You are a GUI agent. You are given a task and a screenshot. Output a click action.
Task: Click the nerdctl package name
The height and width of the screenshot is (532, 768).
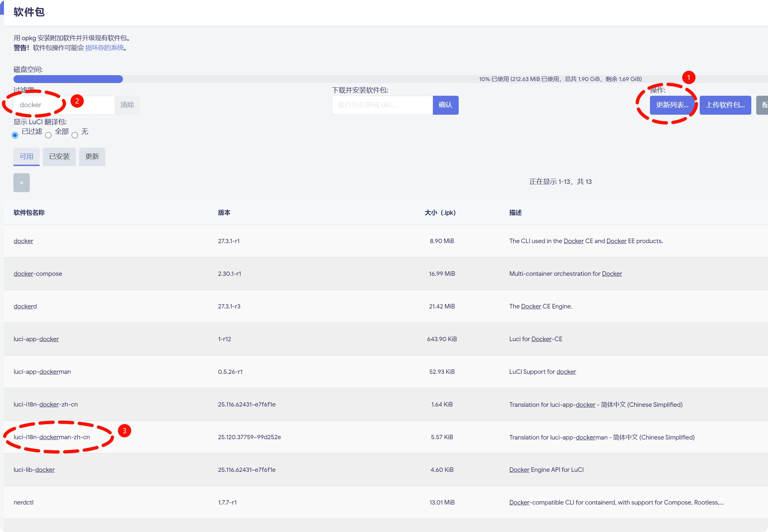click(23, 502)
